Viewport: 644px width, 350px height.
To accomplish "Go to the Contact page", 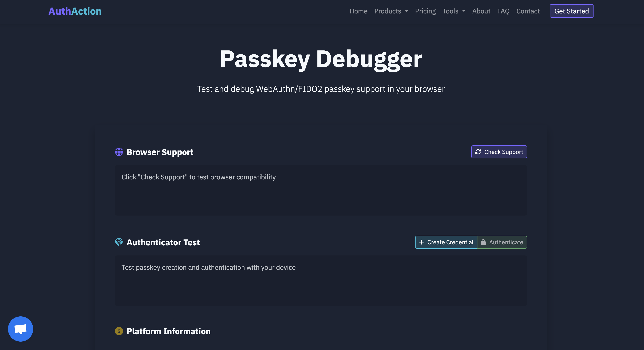I will [x=527, y=11].
